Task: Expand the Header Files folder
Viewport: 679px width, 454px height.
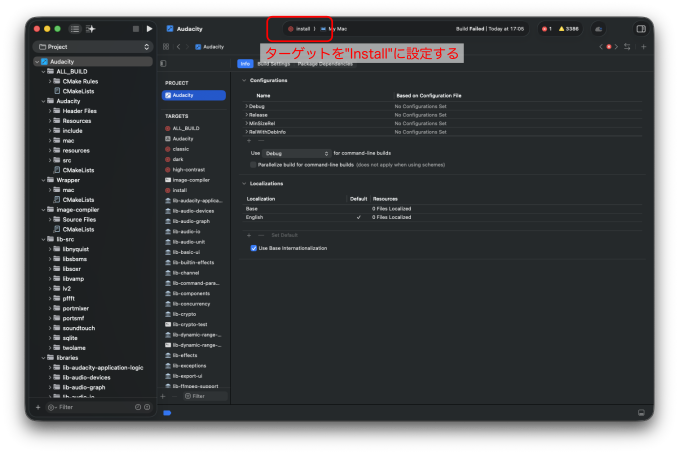Action: click(50, 111)
